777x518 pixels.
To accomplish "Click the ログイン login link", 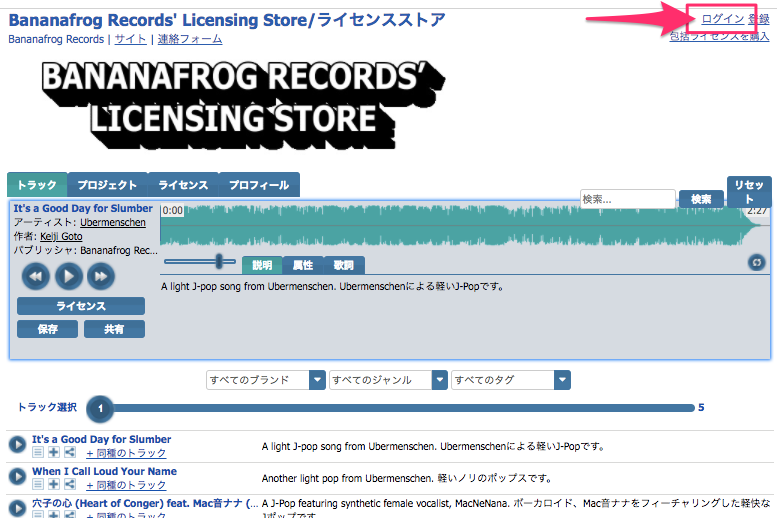I will 722,19.
